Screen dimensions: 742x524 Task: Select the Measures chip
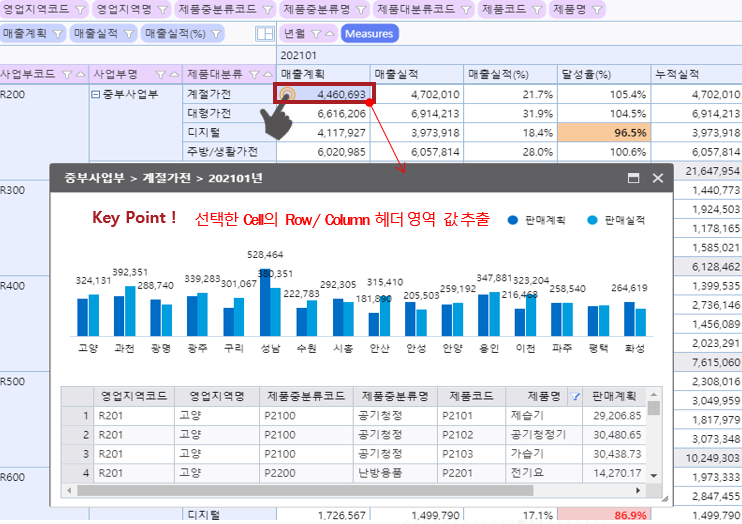369,34
